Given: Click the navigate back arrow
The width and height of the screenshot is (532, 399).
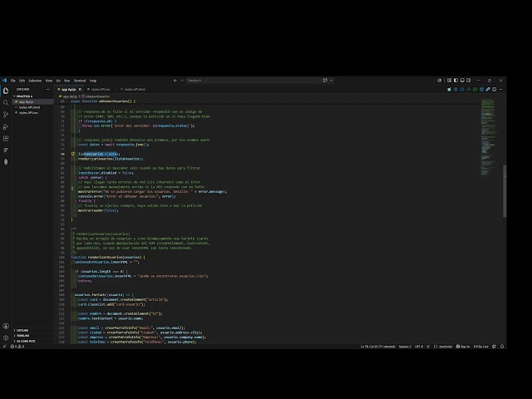Looking at the screenshot, I should [x=175, y=81].
